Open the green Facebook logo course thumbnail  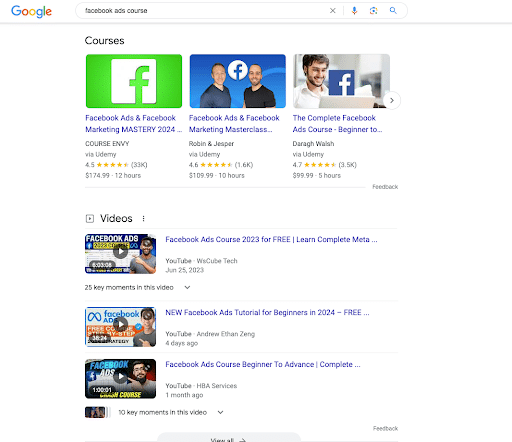pyautogui.click(x=134, y=81)
